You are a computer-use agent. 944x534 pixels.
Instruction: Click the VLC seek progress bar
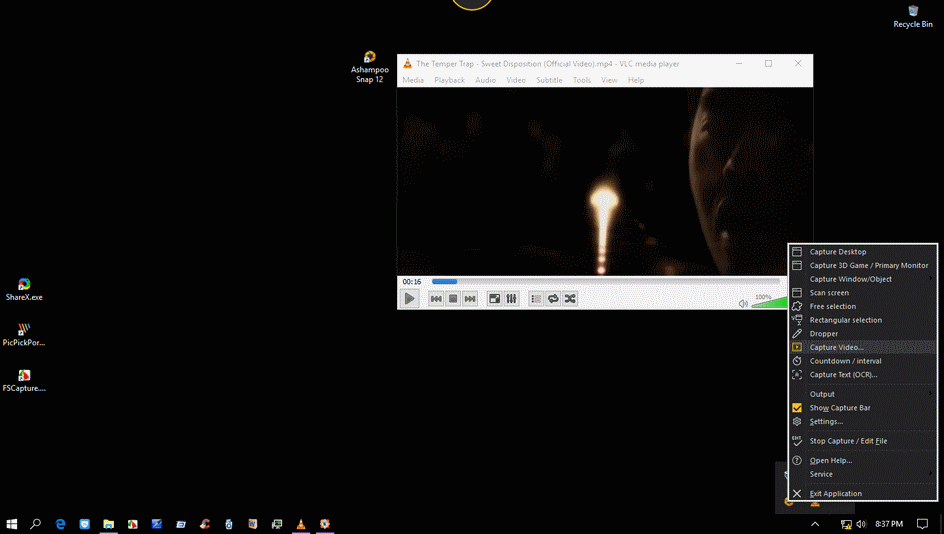[x=606, y=281]
